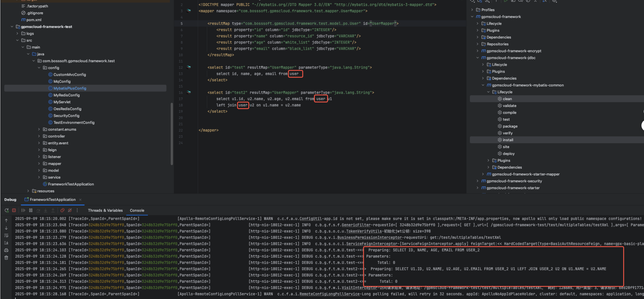Screen dimensions: 644x299
Task: Select SecurityConfig in project tree
Action: click(66, 116)
